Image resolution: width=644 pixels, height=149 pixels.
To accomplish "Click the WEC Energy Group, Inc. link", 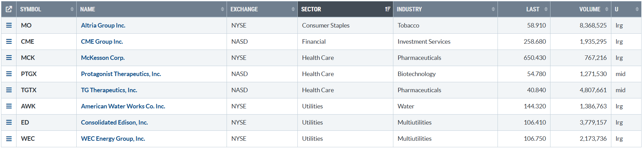I will click(x=113, y=139).
